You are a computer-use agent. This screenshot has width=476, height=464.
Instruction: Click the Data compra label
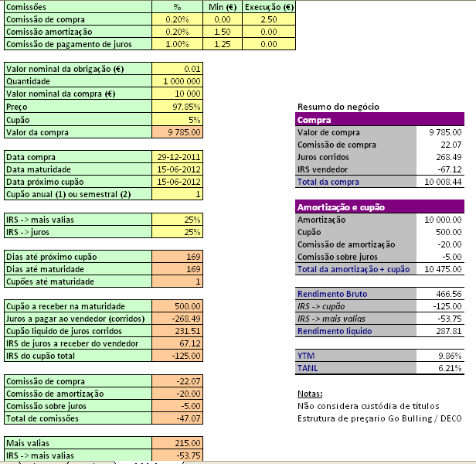click(x=78, y=157)
